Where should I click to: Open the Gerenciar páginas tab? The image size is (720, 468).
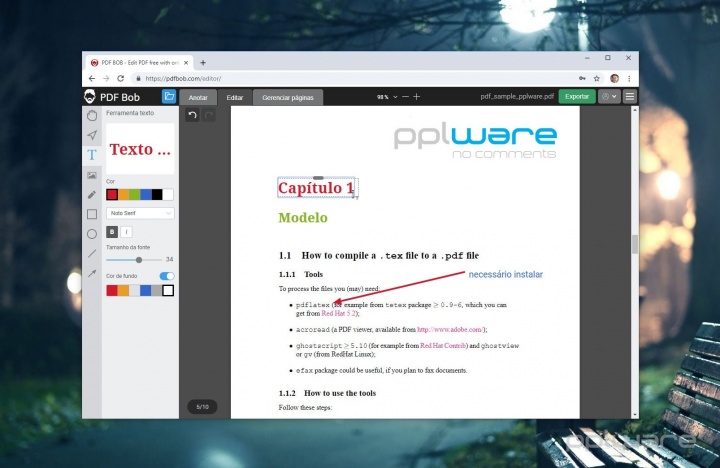[289, 97]
